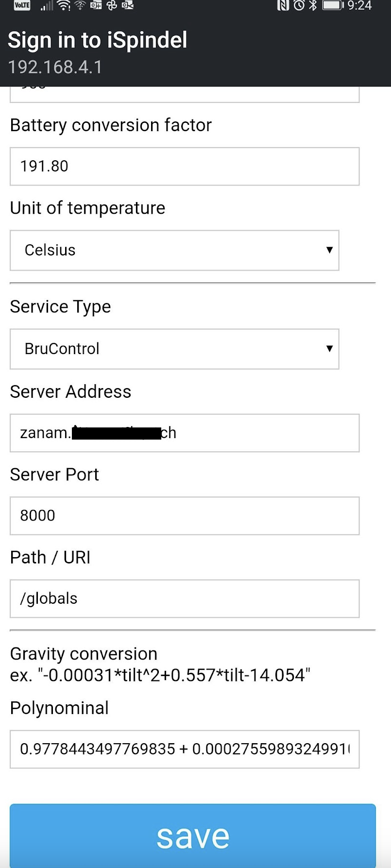Tap the save button

click(193, 835)
